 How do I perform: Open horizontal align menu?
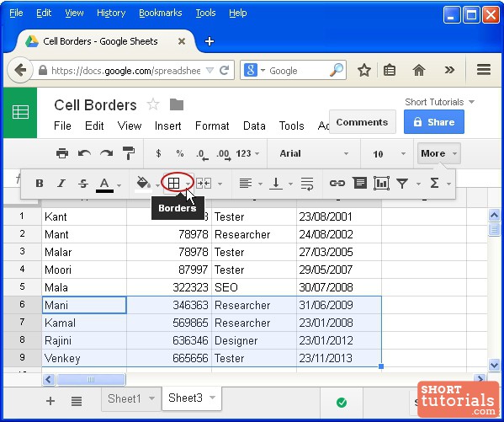click(246, 184)
